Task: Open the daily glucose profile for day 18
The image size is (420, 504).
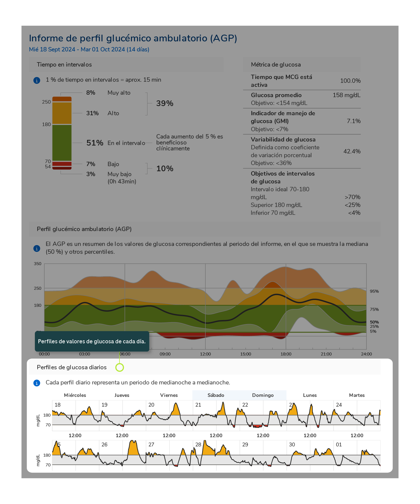Action: click(x=76, y=416)
